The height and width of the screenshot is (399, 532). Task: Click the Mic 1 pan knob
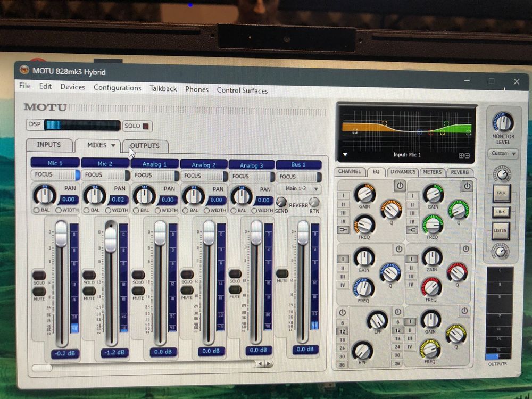tap(44, 195)
